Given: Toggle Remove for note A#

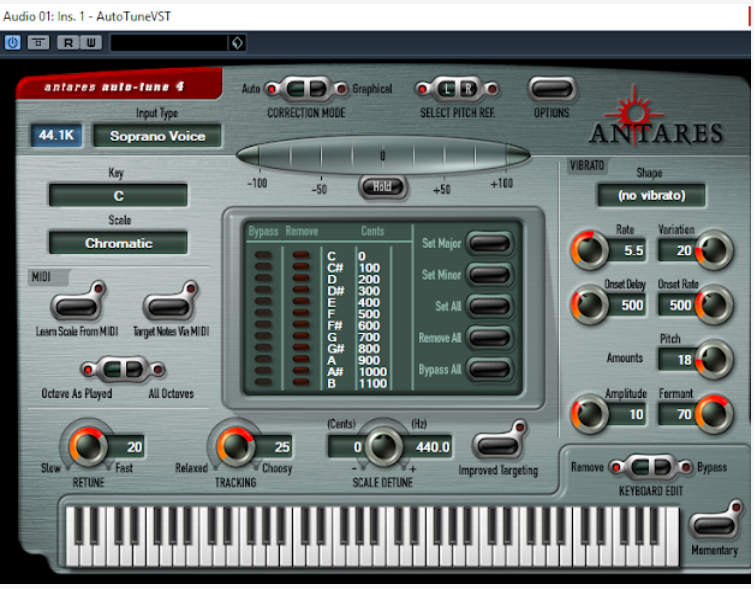Looking at the screenshot, I should click(301, 371).
